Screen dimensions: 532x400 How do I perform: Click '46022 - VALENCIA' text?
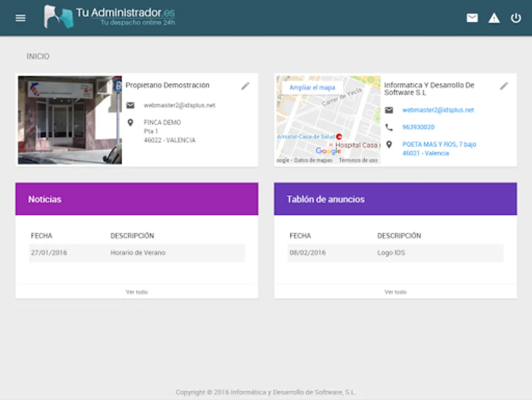[170, 140]
